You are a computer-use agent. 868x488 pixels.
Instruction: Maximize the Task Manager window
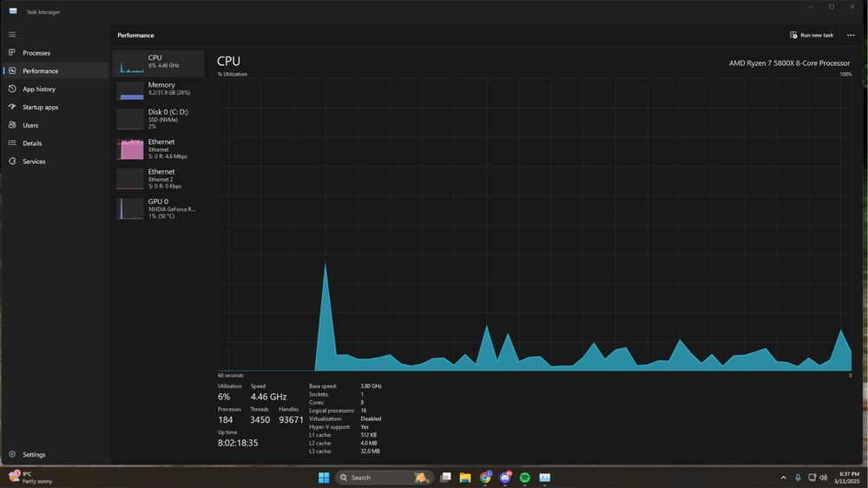832,7
